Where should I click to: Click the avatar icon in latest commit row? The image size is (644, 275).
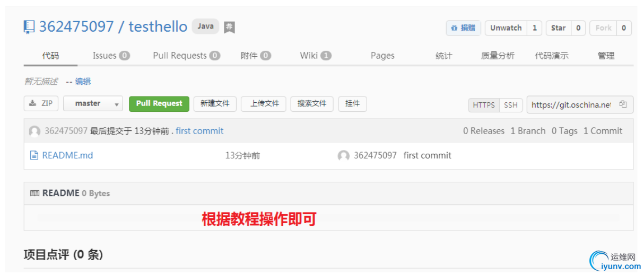pyautogui.click(x=34, y=131)
